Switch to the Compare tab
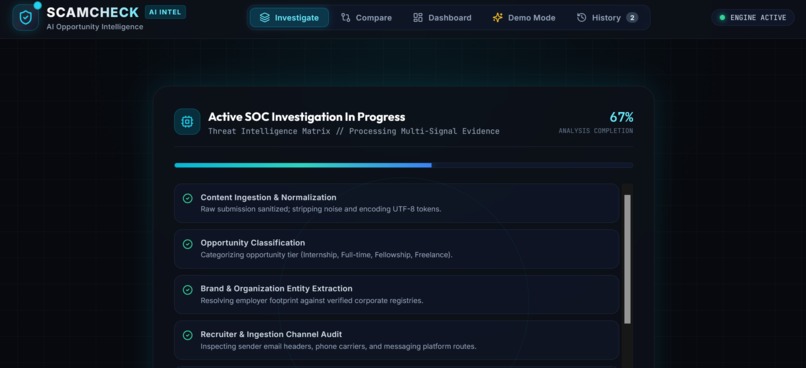806x368 pixels. [366, 17]
